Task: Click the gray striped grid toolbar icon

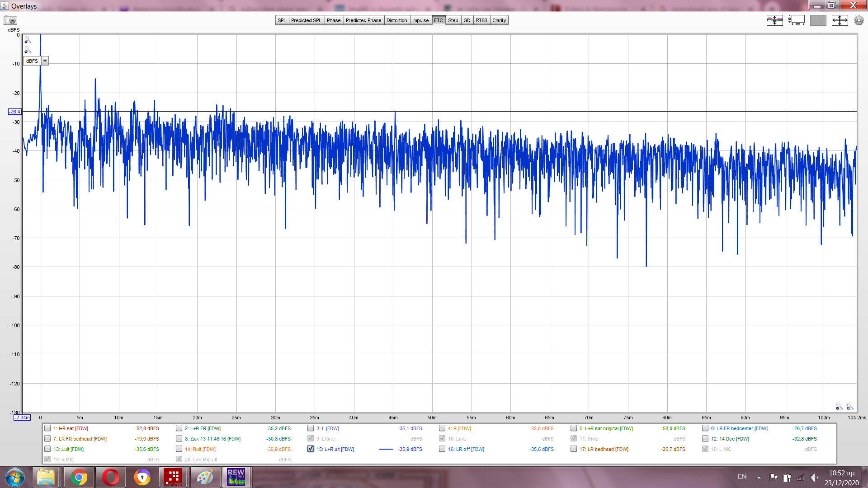Action: tap(818, 20)
